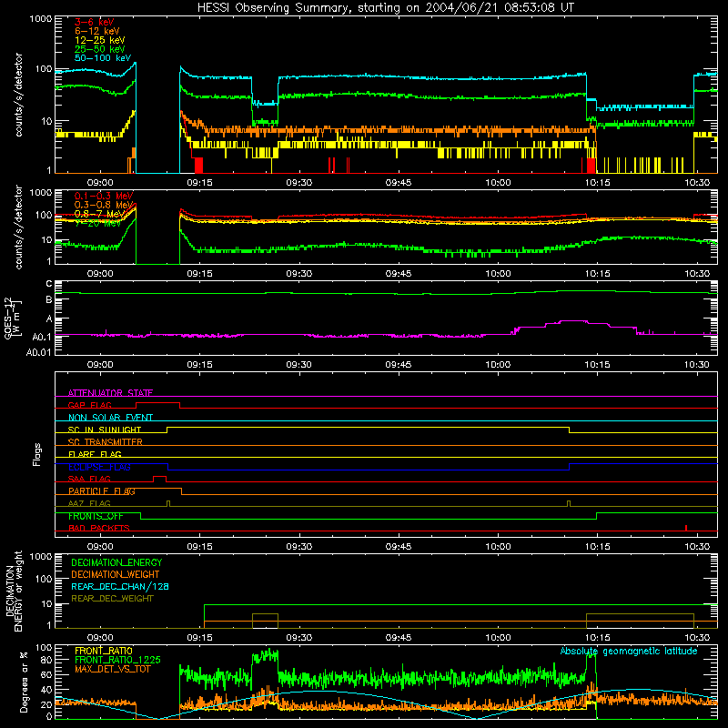The width and height of the screenshot is (728, 728).
Task: Click the HESSI Observing Summary title
Action: (x=385, y=8)
